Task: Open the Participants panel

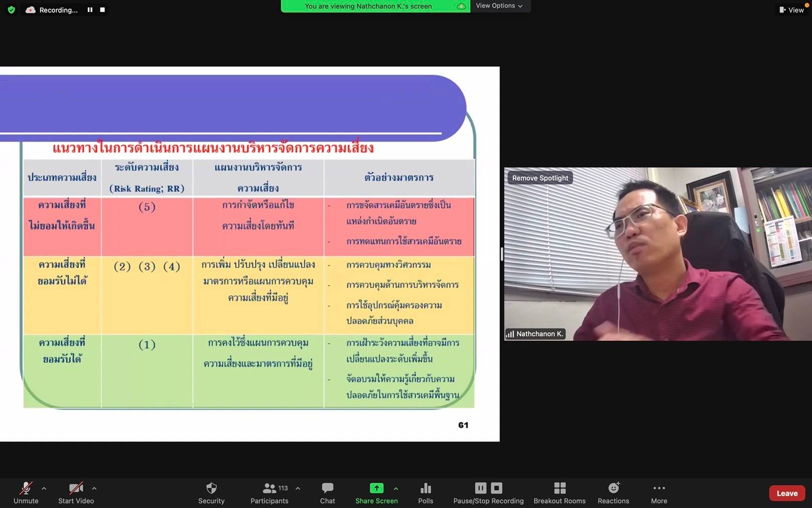Action: 269,488
